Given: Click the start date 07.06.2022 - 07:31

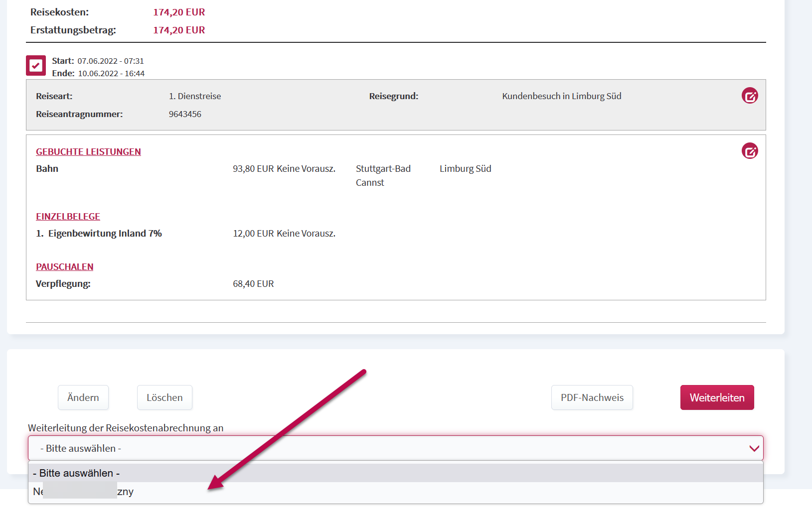Looking at the screenshot, I should [x=111, y=61].
